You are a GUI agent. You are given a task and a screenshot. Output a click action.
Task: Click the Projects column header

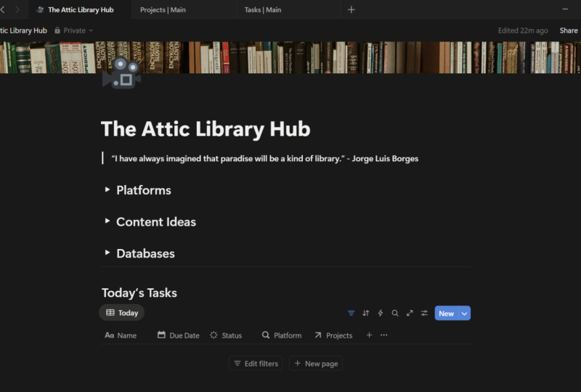[x=333, y=335]
